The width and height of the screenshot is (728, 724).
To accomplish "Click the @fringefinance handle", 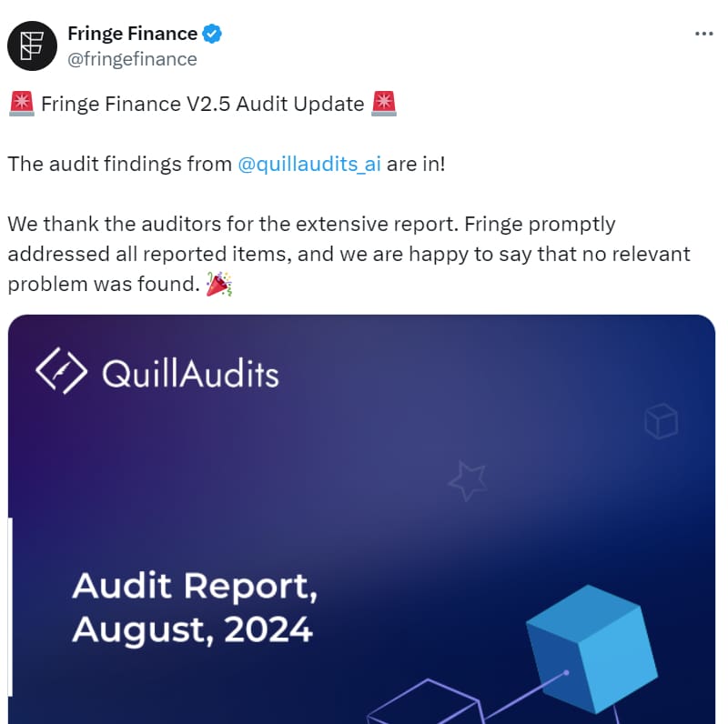I will click(x=132, y=59).
